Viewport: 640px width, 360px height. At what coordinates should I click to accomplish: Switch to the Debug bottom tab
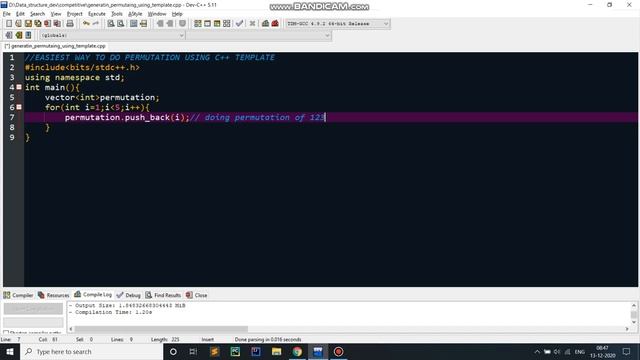click(x=128, y=295)
